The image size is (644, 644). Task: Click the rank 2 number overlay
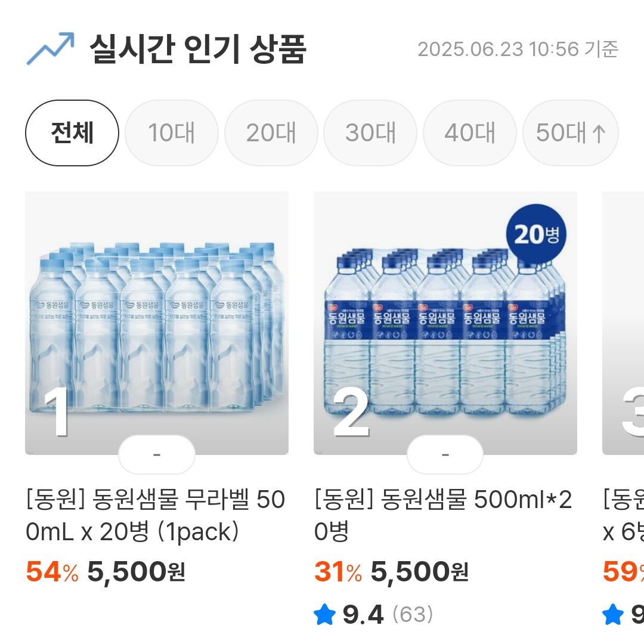[351, 413]
